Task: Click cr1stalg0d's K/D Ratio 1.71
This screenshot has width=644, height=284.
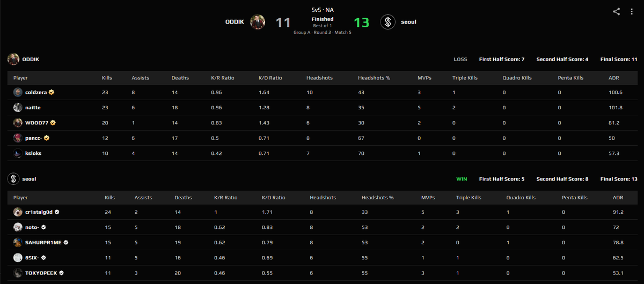Action: 266,212
